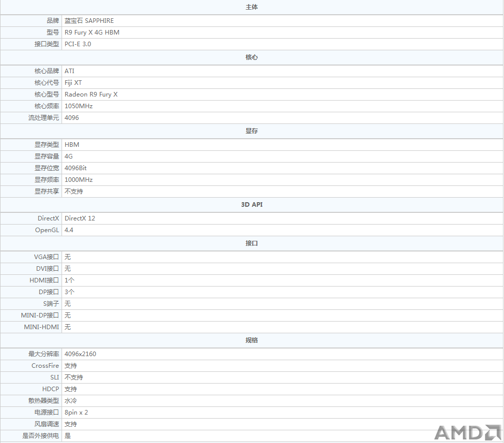Select the DirectX 12 value
This screenshot has width=504, height=443.
[x=80, y=218]
